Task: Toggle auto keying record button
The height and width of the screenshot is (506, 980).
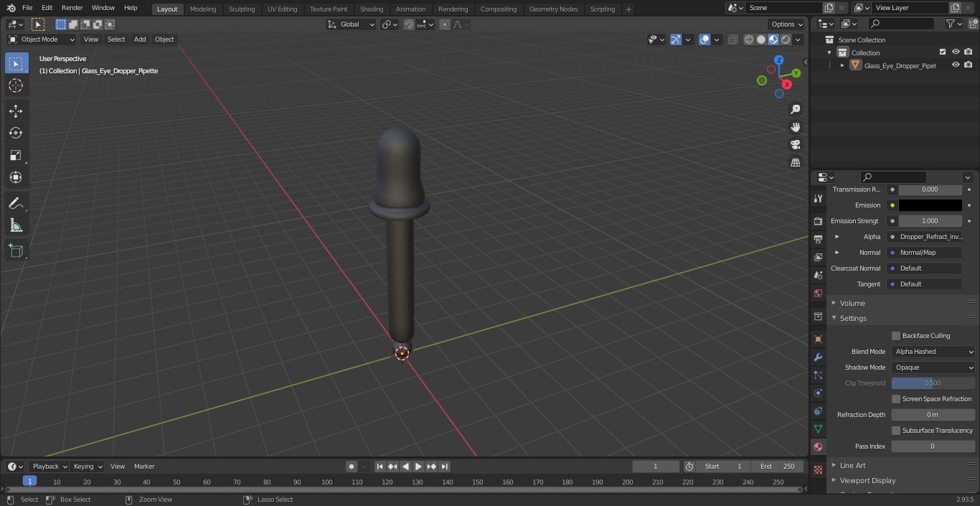Action: [352, 467]
